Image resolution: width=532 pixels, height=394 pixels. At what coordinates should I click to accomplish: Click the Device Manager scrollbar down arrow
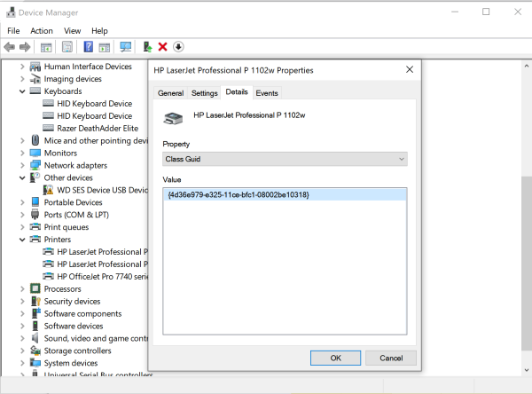(527, 370)
